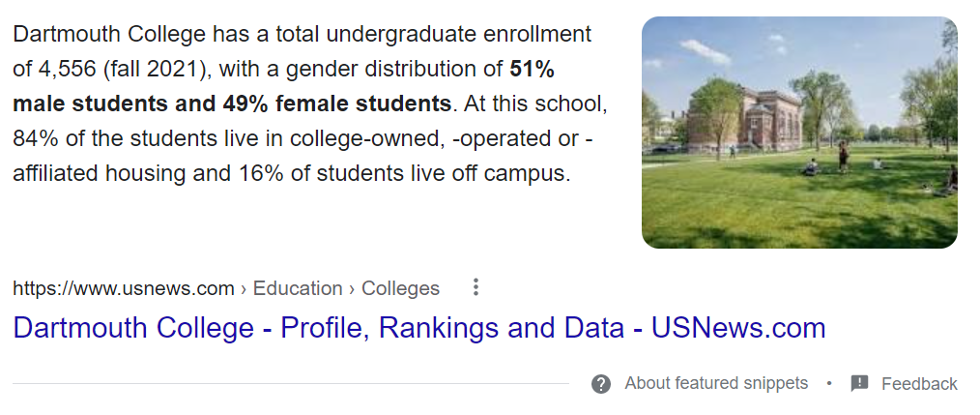
Task: Open the "About featured snippets" text link
Action: [x=716, y=383]
